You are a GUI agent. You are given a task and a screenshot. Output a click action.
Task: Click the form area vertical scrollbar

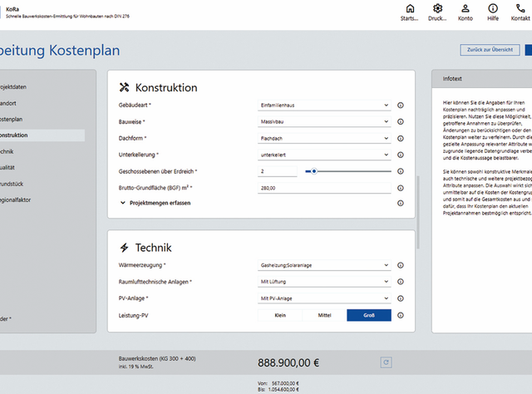(x=418, y=212)
